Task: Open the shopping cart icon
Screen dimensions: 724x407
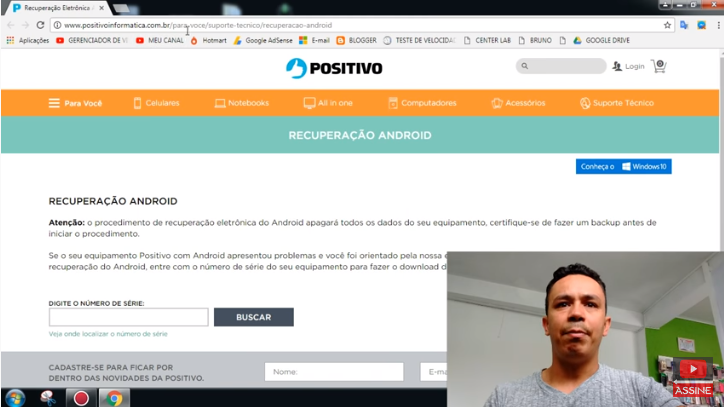Action: 659,66
